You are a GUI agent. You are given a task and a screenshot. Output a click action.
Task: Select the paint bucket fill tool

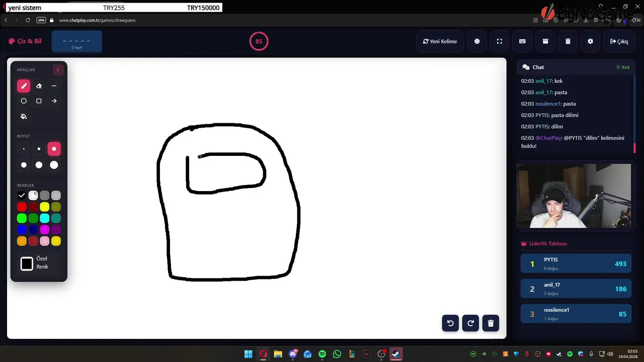[x=24, y=116]
